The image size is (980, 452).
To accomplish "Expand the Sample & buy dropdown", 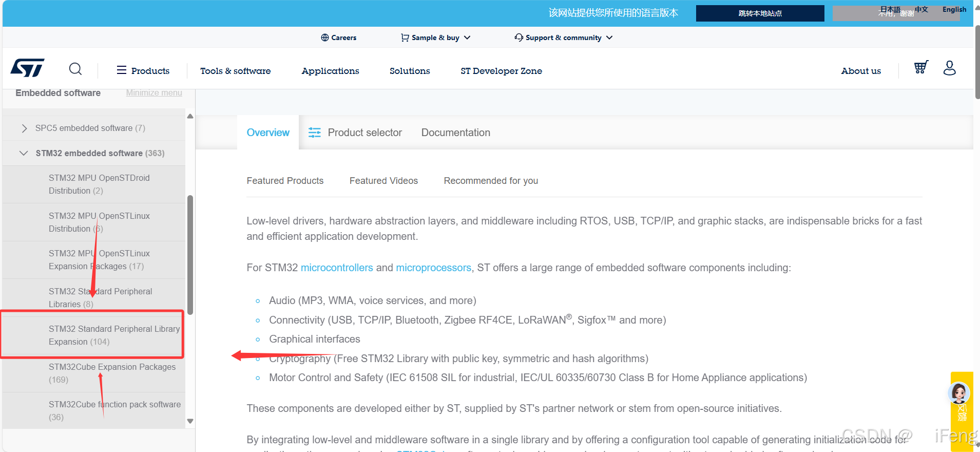I will (467, 37).
